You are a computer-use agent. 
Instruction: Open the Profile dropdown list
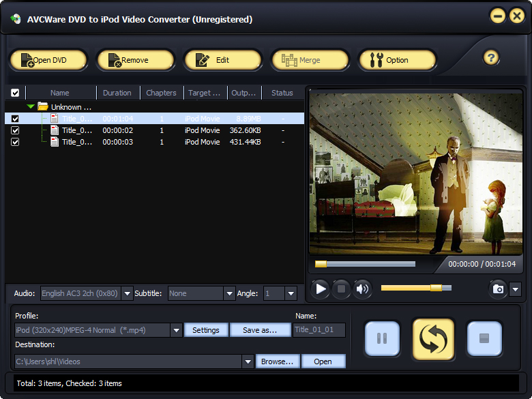(x=176, y=330)
